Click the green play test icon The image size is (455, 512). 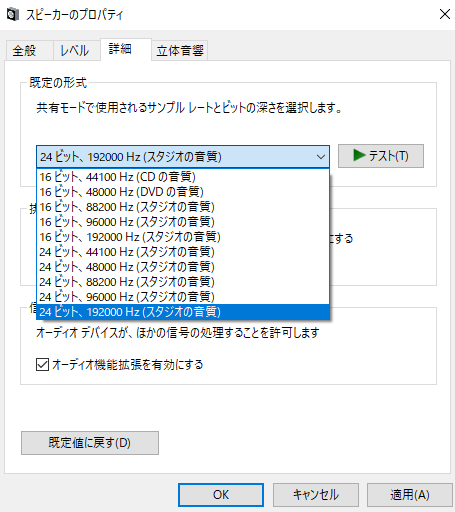tap(359, 155)
